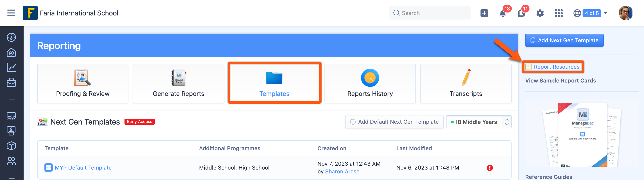Open the messages chat icon
Viewport: 644px width, 180px height.
point(521,13)
